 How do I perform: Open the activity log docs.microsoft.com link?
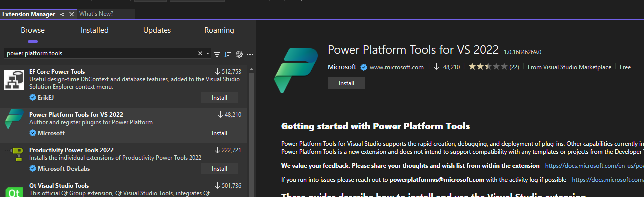(608, 179)
